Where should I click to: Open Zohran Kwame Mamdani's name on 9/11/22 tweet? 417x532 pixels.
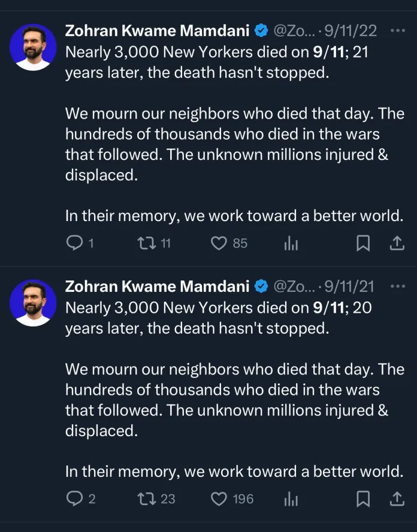coord(157,31)
